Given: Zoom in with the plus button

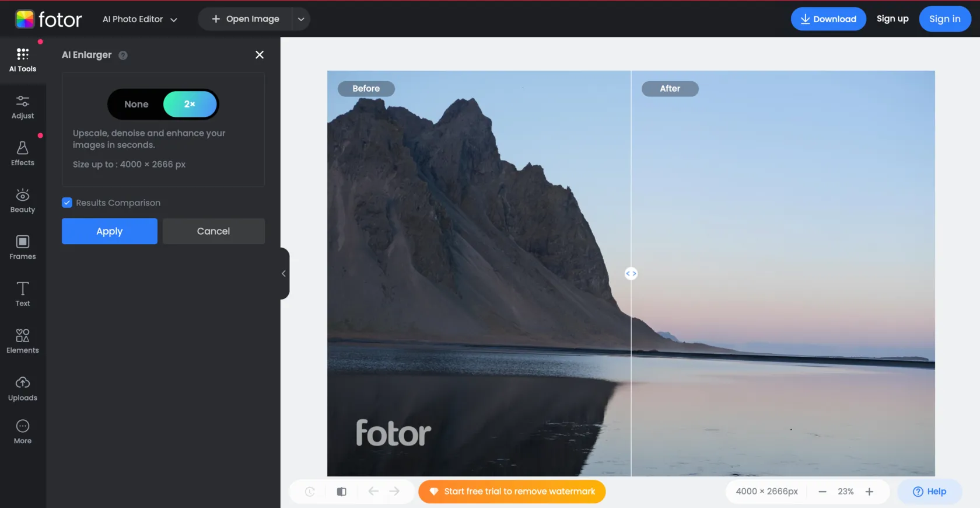Looking at the screenshot, I should [x=869, y=492].
